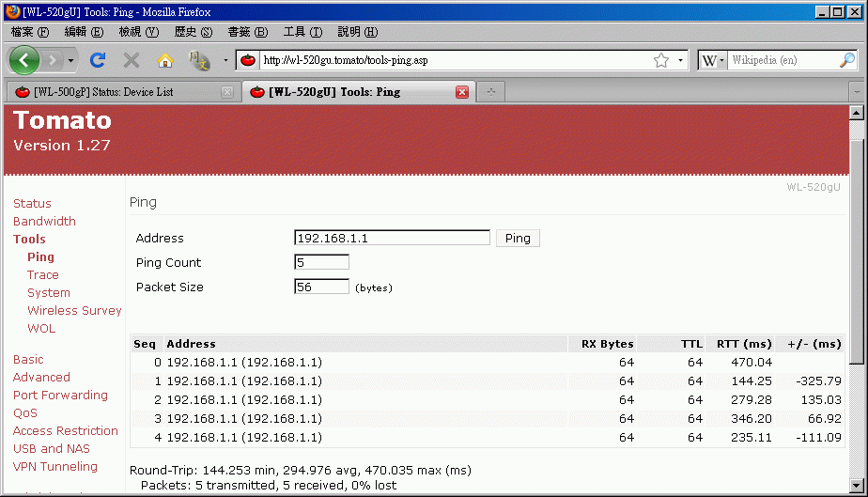Viewport: 868px width, 497px height.
Task: Sort by the Seq column header
Action: click(x=147, y=344)
